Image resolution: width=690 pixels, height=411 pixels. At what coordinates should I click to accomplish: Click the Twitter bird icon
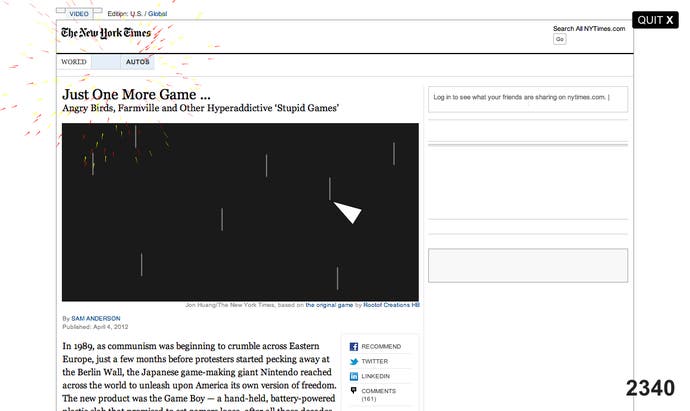pos(354,362)
